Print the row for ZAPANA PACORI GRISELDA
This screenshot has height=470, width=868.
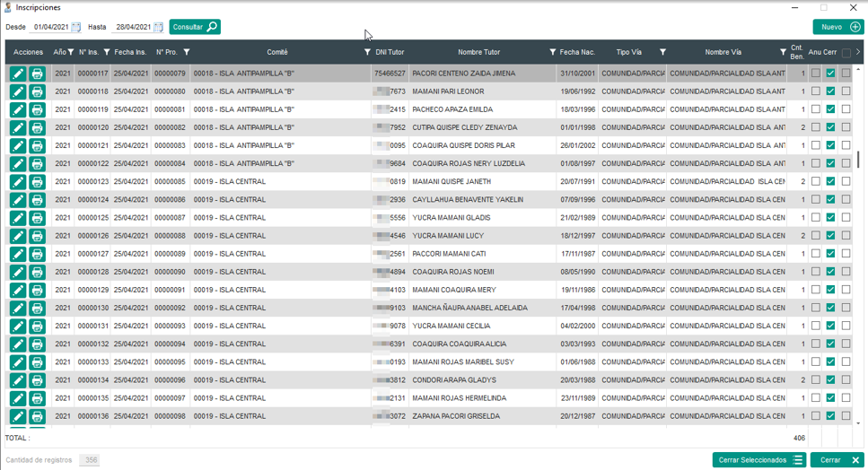pyautogui.click(x=37, y=417)
